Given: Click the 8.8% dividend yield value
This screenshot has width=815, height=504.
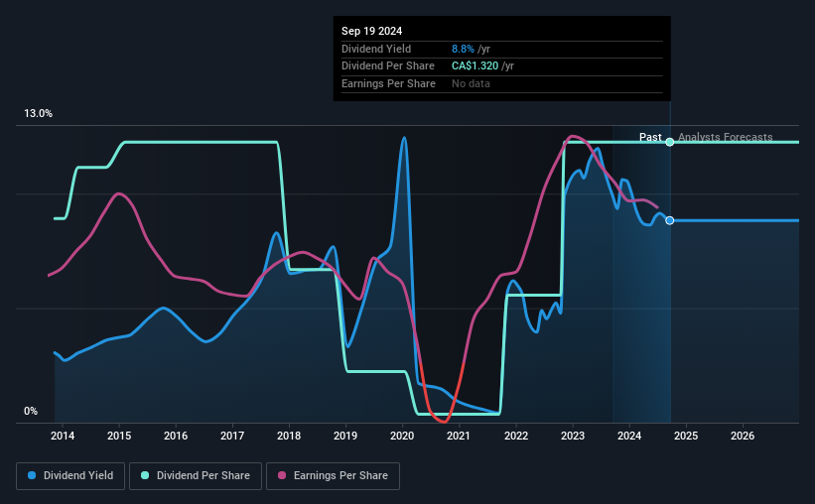Looking at the screenshot, I should [x=463, y=49].
